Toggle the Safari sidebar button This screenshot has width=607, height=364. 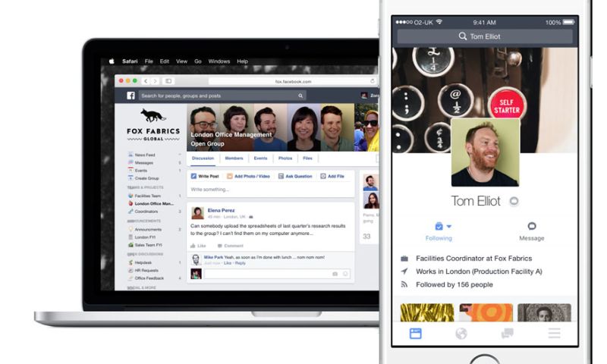point(168,81)
